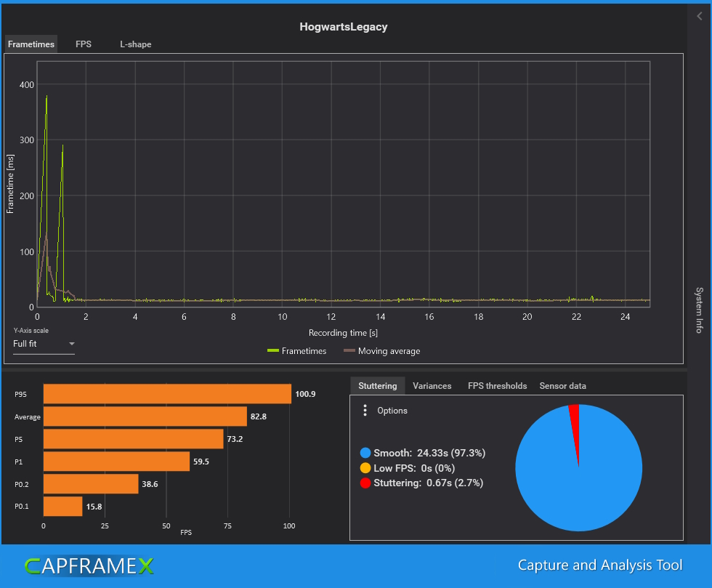Image resolution: width=712 pixels, height=588 pixels.
Task: Click the 82.8 average value
Action: click(259, 416)
